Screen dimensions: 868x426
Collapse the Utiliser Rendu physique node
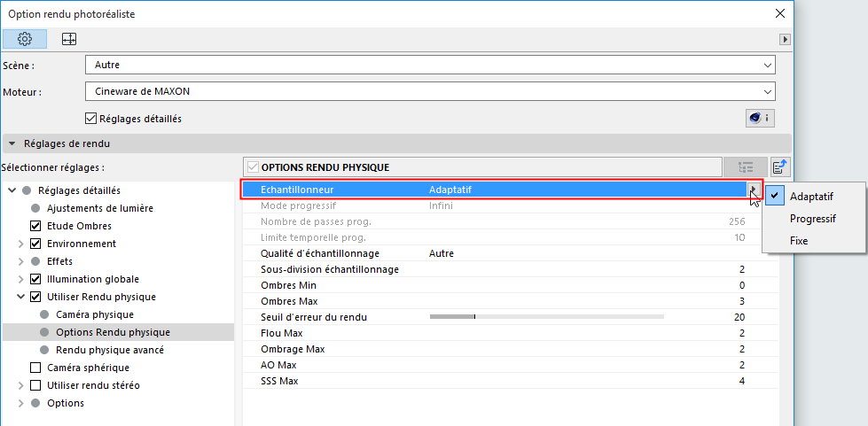coord(21,297)
